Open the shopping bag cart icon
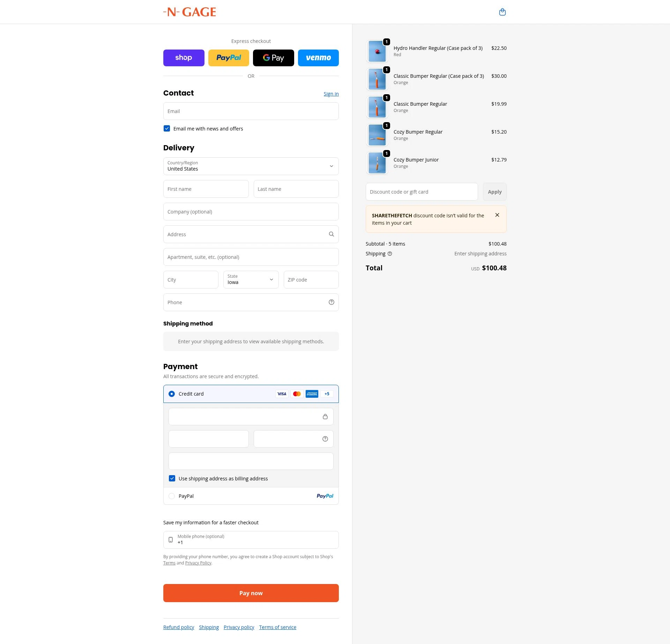The width and height of the screenshot is (670, 644). [502, 12]
